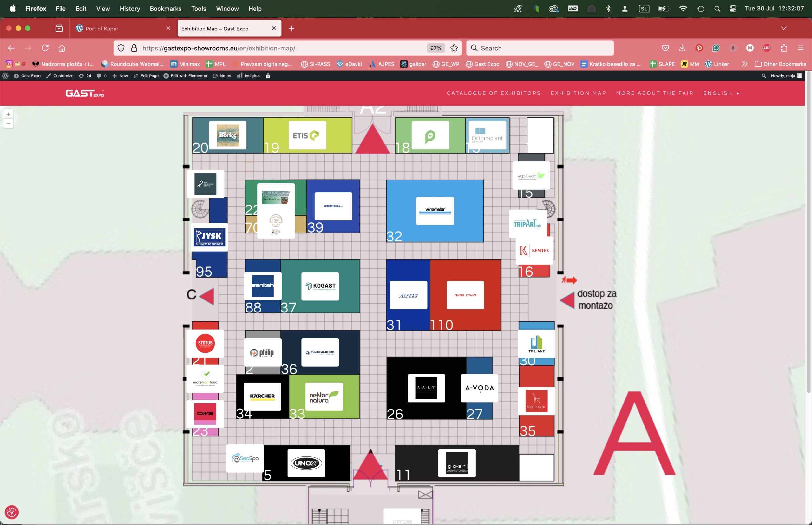812x525 pixels.
Task: Open Firefox View tab overview icon
Action: coord(59,28)
